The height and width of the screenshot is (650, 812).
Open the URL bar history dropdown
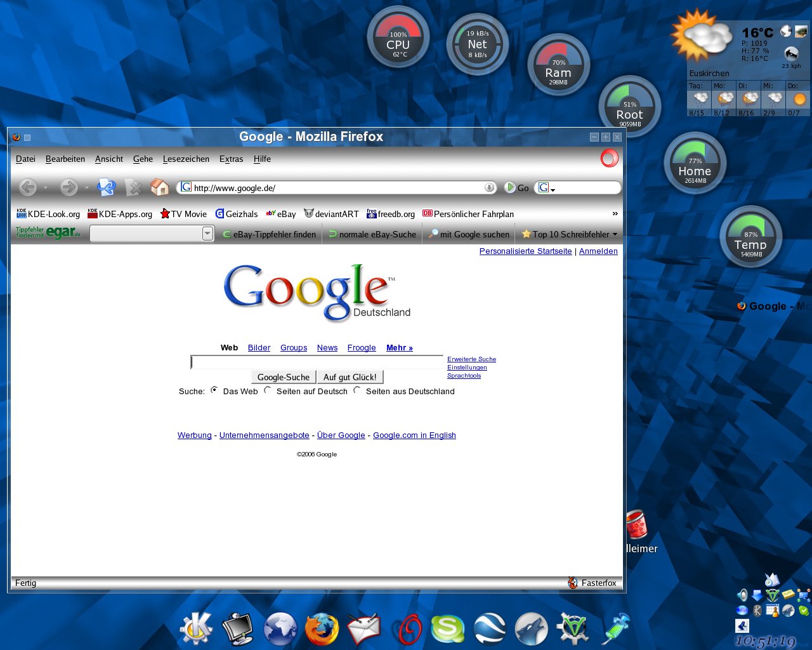490,187
